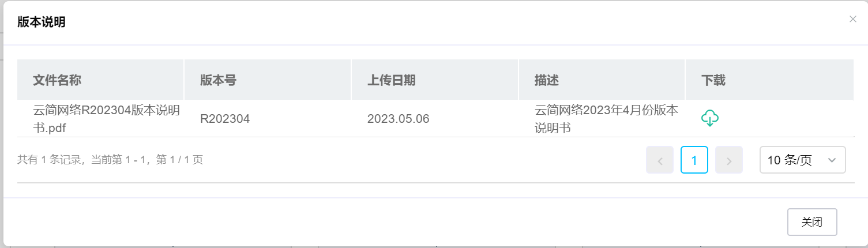The height and width of the screenshot is (248, 868).
Task: Go to the previous page arrow
Action: click(660, 160)
